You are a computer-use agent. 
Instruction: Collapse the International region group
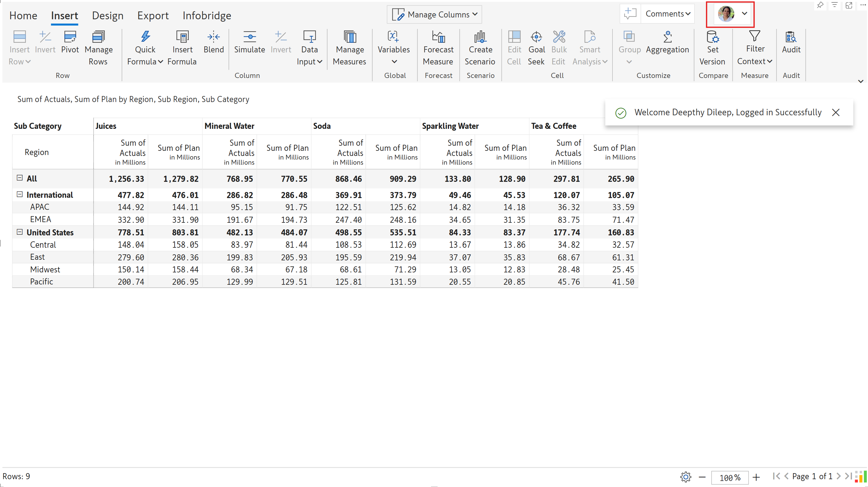[x=20, y=194]
